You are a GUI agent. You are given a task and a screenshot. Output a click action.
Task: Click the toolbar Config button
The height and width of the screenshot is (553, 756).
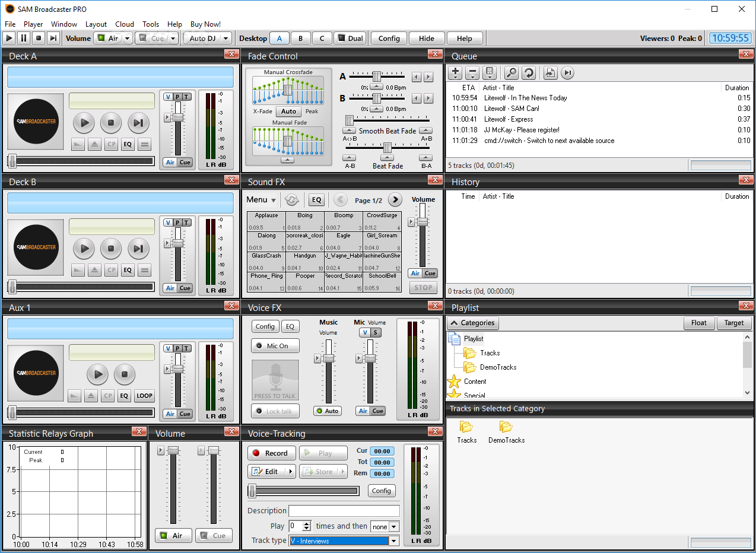point(389,38)
